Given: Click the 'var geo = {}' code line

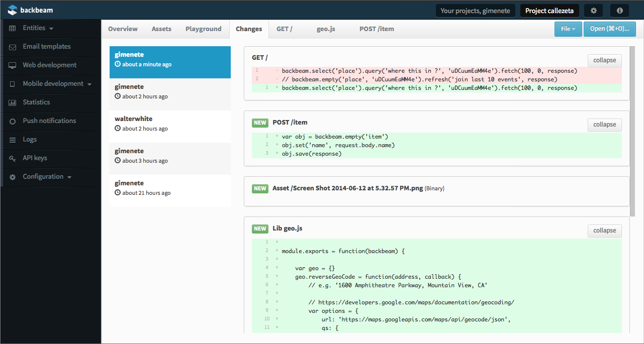Looking at the screenshot, I should (x=315, y=268).
